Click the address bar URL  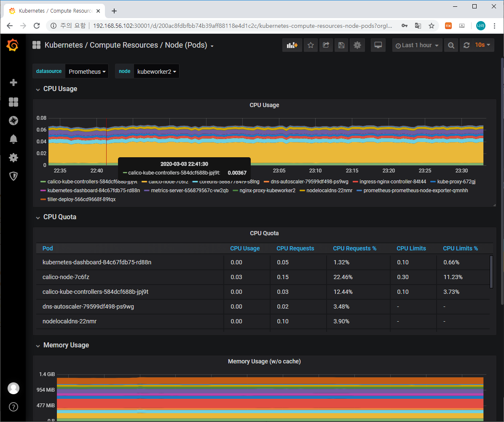pos(242,26)
